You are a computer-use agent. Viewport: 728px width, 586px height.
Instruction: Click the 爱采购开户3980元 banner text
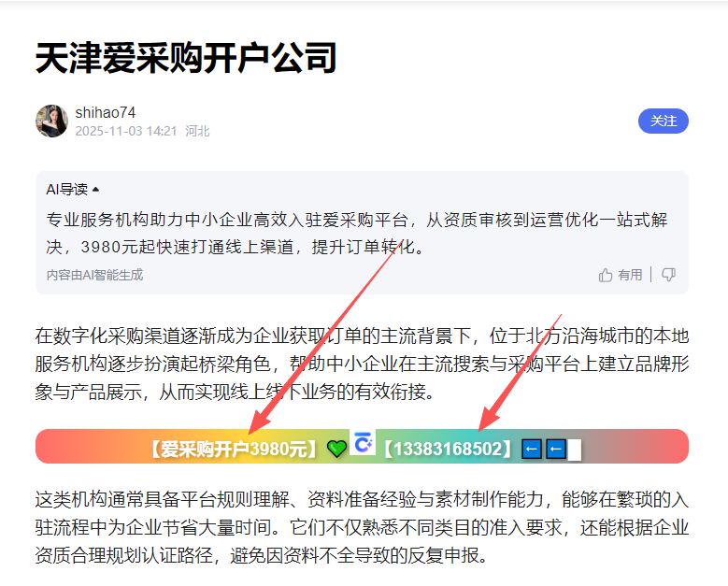(x=234, y=449)
